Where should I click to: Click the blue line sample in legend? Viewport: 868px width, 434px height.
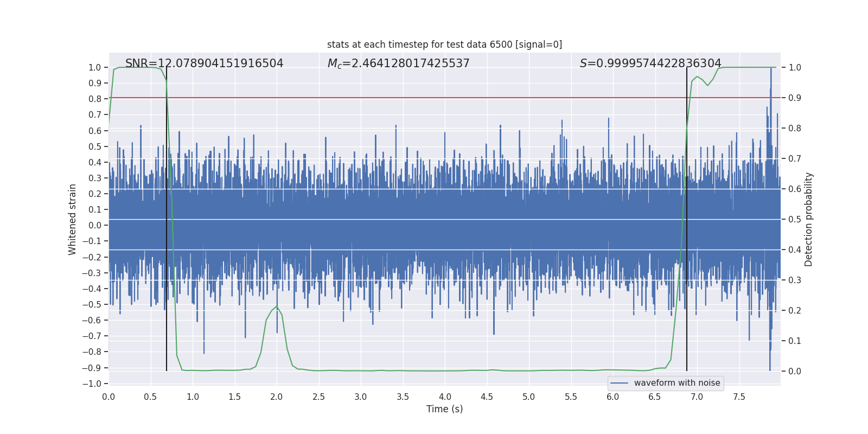[x=619, y=383]
